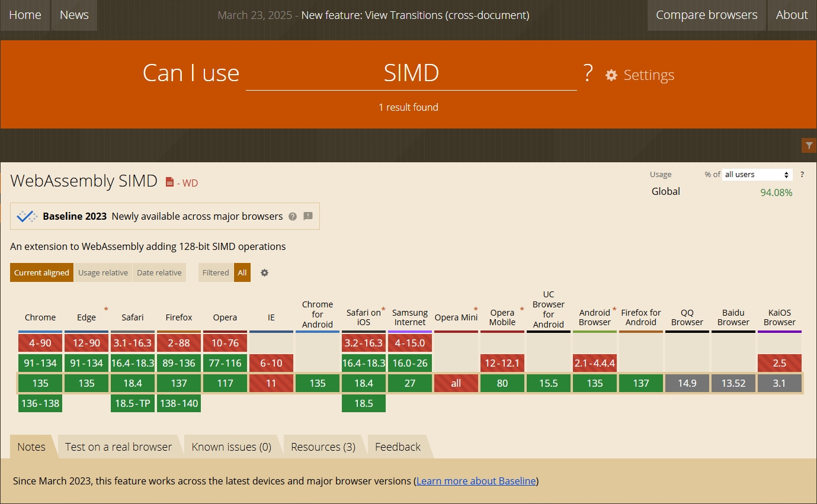
Task: Click the Chrome for Android column header
Action: click(x=318, y=314)
